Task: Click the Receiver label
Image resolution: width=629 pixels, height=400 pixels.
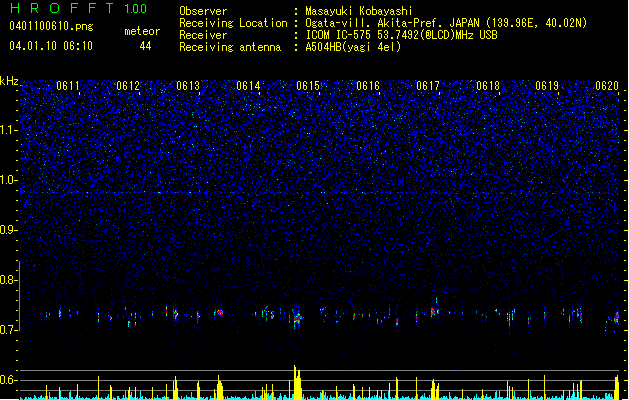Action: tap(203, 35)
